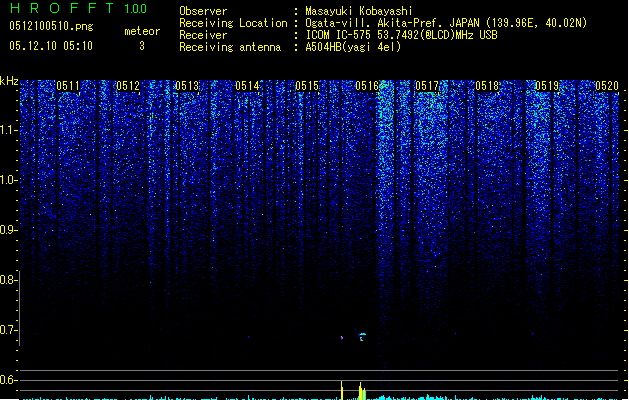
Task: Click the 0519 time marker
Action: click(547, 86)
